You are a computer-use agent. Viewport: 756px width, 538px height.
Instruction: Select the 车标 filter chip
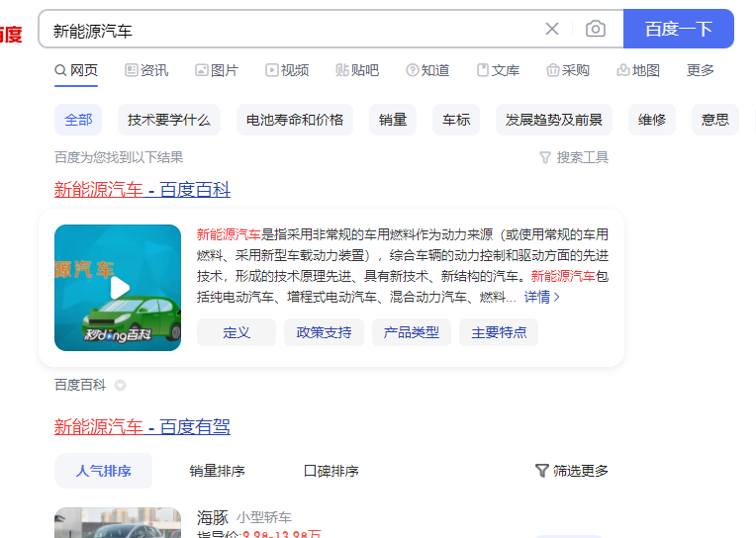456,120
